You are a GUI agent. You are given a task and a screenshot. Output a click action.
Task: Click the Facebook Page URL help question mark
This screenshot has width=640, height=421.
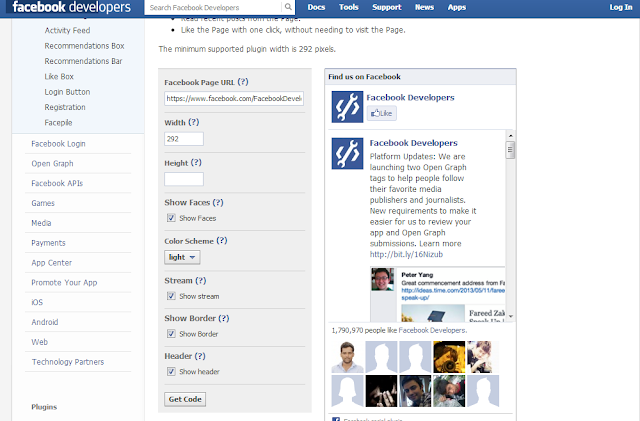[x=243, y=82]
